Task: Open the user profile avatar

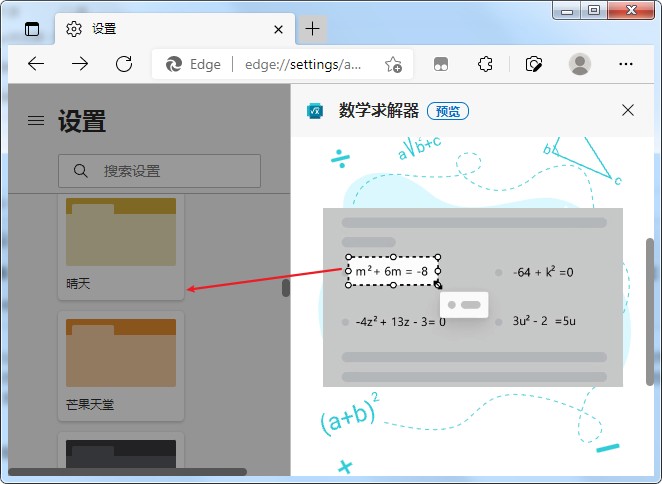Action: pyautogui.click(x=580, y=64)
